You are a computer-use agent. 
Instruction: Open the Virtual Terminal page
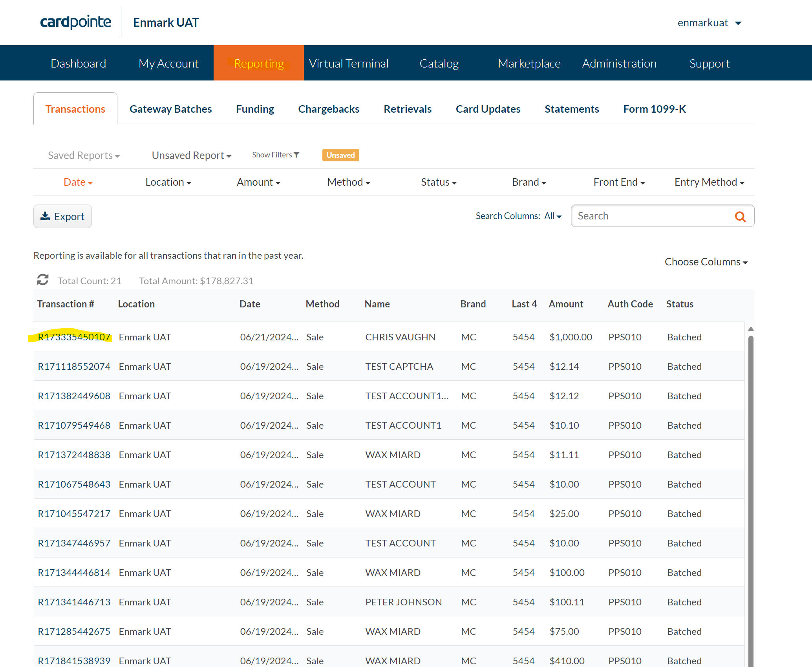pos(349,63)
